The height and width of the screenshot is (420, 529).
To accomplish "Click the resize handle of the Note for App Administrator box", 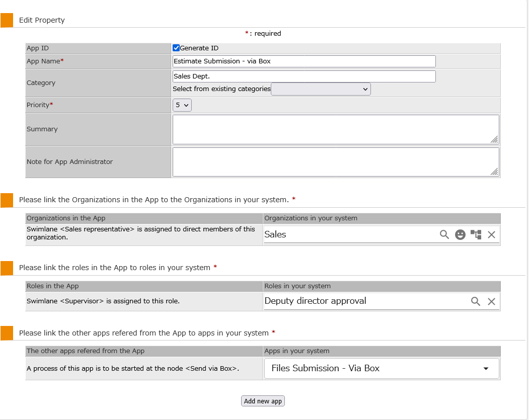I will pyautogui.click(x=494, y=172).
